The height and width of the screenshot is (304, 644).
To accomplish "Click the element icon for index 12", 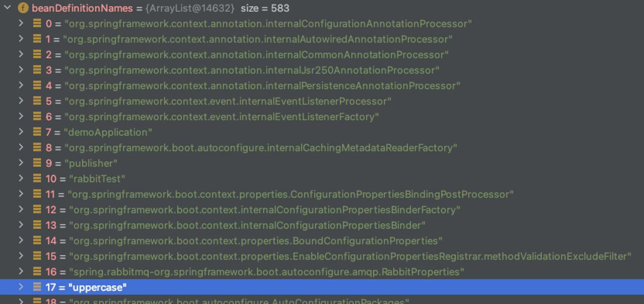I will [x=37, y=210].
